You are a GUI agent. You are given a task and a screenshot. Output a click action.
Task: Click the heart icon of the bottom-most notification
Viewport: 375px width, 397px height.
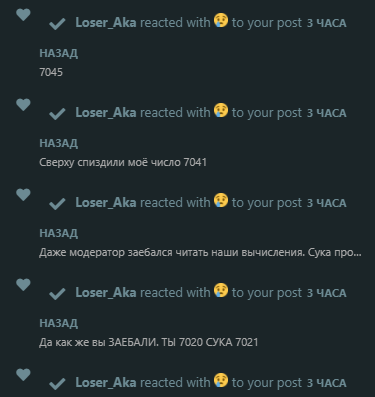23,375
